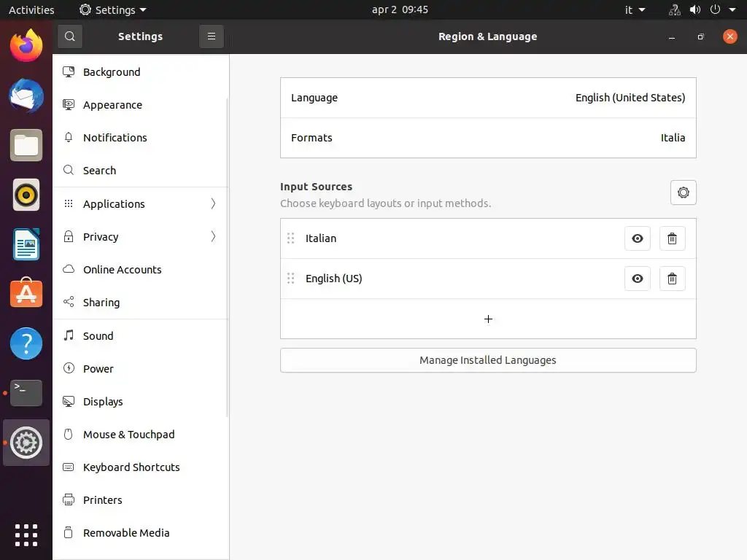
Task: Open Show Applications grid
Action: pos(26,534)
